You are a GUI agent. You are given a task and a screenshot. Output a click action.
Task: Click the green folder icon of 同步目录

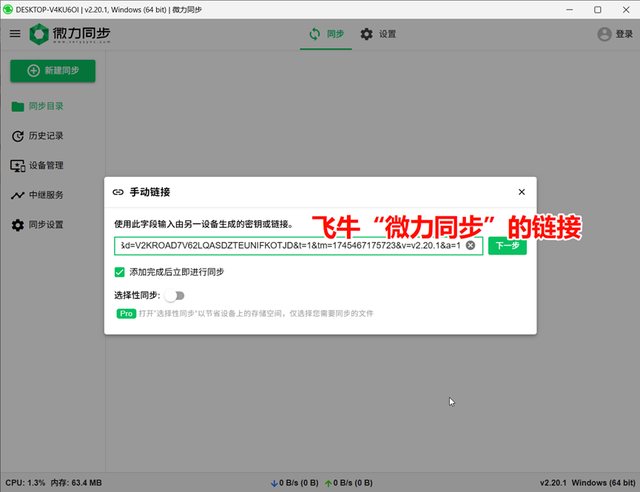coord(18,107)
